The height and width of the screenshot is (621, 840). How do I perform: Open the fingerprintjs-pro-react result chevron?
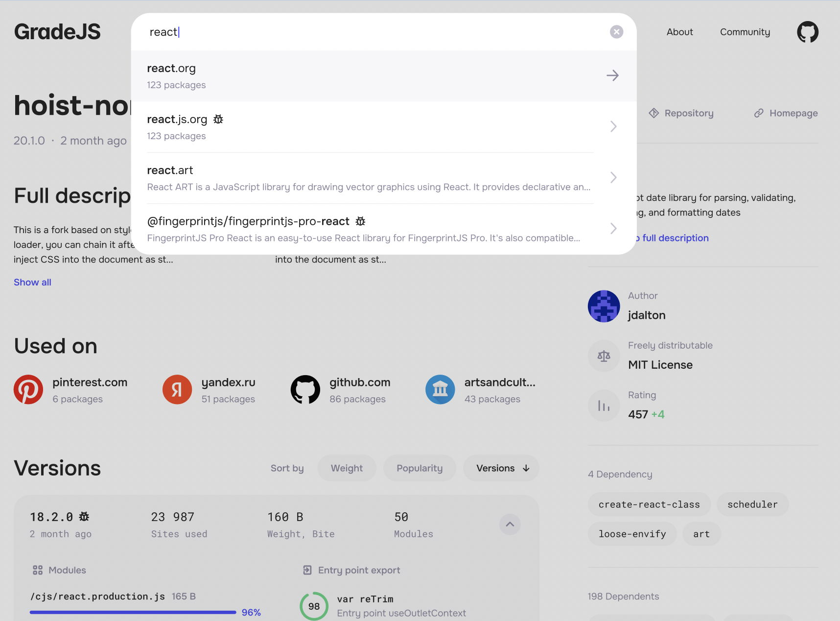point(613,228)
